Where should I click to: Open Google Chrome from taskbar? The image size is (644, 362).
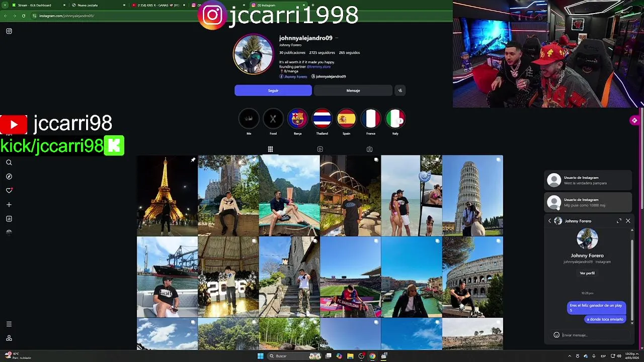click(x=372, y=356)
